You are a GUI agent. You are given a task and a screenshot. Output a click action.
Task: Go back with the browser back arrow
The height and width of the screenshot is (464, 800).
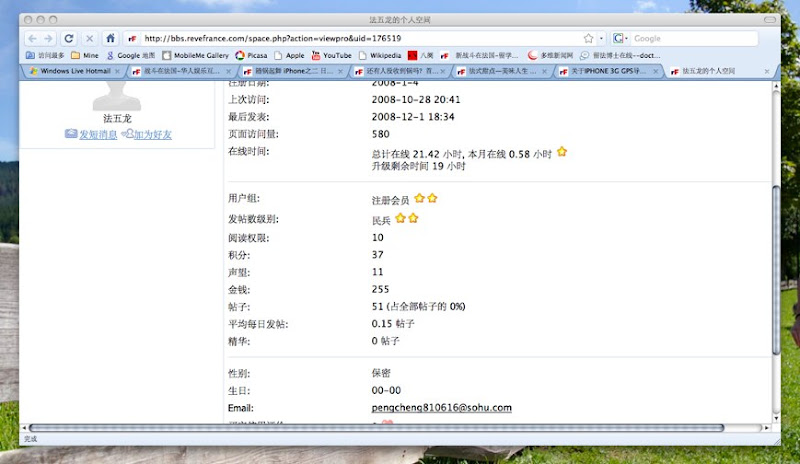pyautogui.click(x=33, y=38)
